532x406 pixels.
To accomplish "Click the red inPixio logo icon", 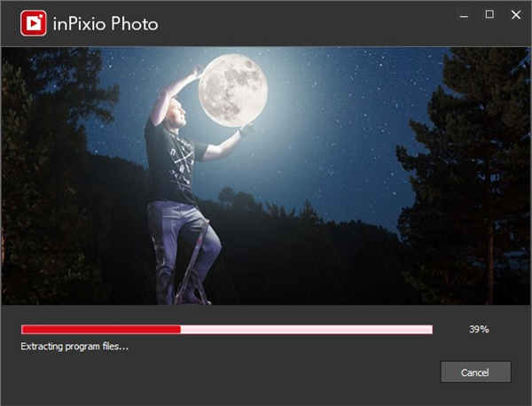I will (33, 24).
